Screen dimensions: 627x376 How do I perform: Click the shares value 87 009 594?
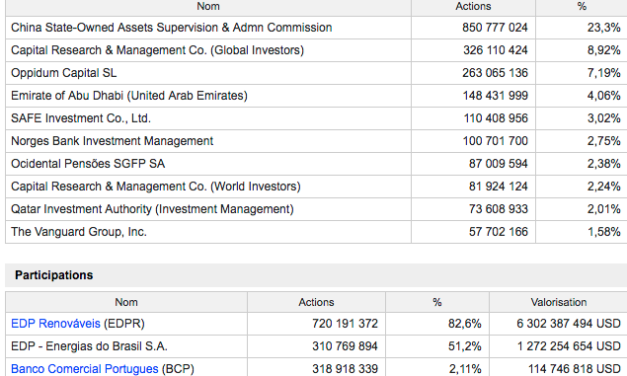(x=499, y=164)
